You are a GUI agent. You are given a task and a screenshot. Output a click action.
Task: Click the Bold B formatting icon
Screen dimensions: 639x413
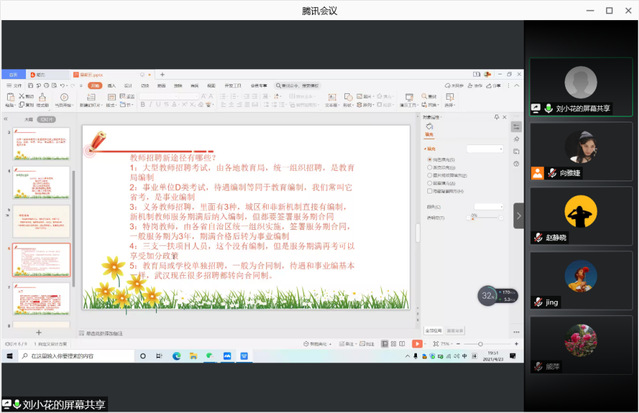tap(141, 104)
